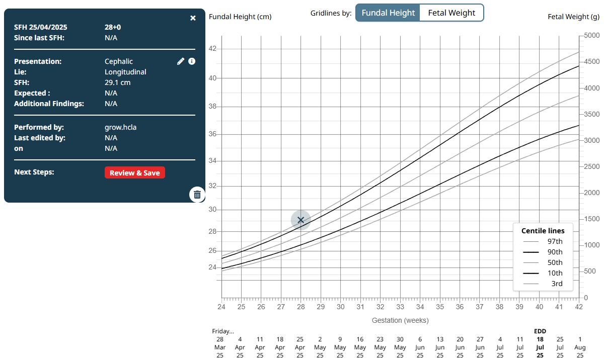Viewport: 605px width, 364px height.
Task: Click the week 40 gestation axis label
Action: [539, 307]
